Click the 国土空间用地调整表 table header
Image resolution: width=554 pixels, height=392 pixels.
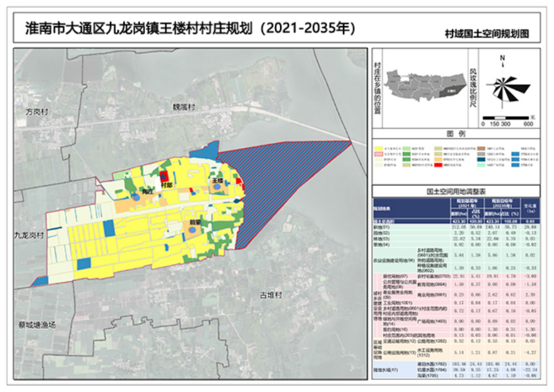coord(455,190)
